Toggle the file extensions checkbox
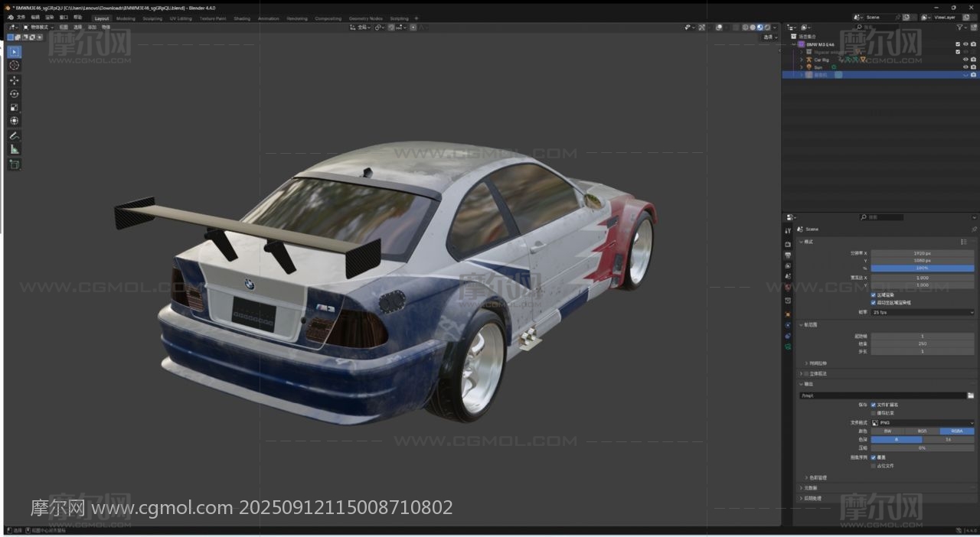The image size is (980, 537). coord(874,405)
